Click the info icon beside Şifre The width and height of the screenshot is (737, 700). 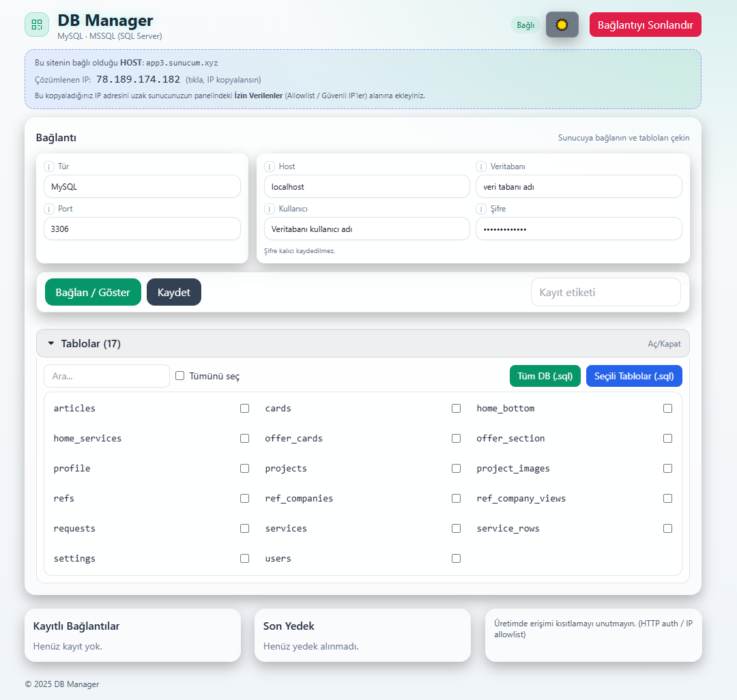(x=481, y=209)
